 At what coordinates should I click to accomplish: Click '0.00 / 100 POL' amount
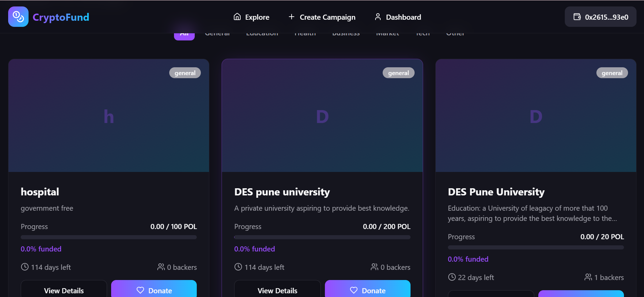click(174, 226)
